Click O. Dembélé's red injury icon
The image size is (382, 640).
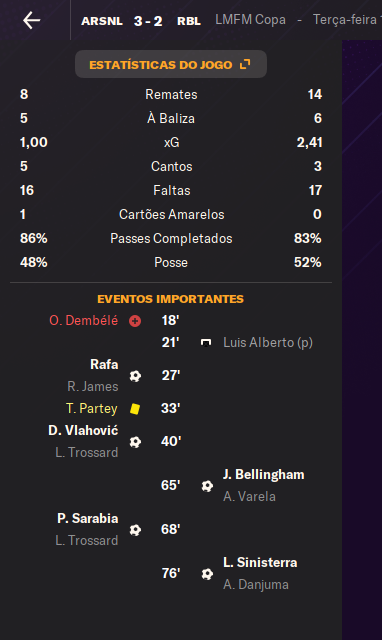(x=135, y=321)
